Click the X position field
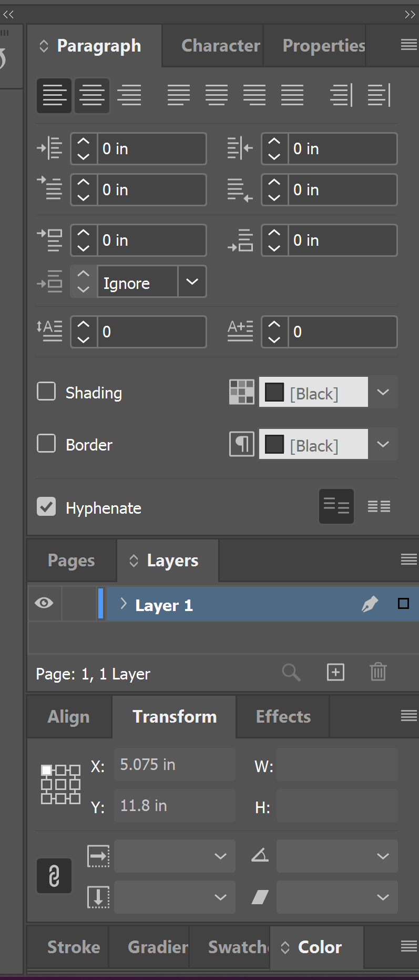Image resolution: width=419 pixels, height=980 pixels. 175,764
